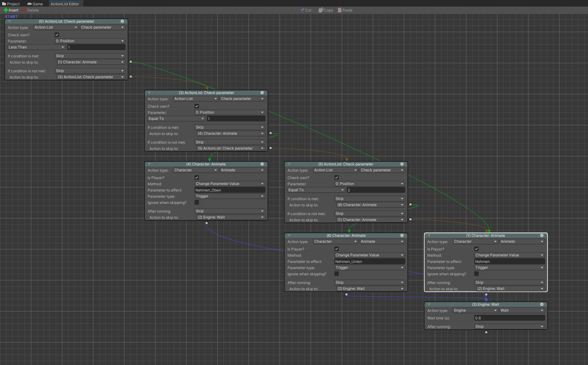588x365 pixels.
Task: Open Animate dropdown in node (1)
Action: pos(522,241)
